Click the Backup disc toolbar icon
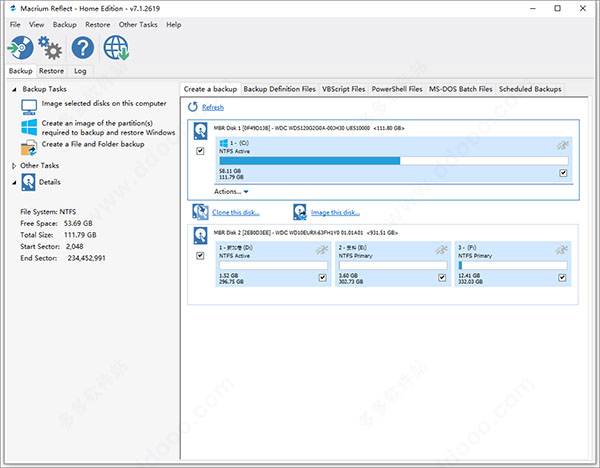600x468 pixels. click(21, 47)
